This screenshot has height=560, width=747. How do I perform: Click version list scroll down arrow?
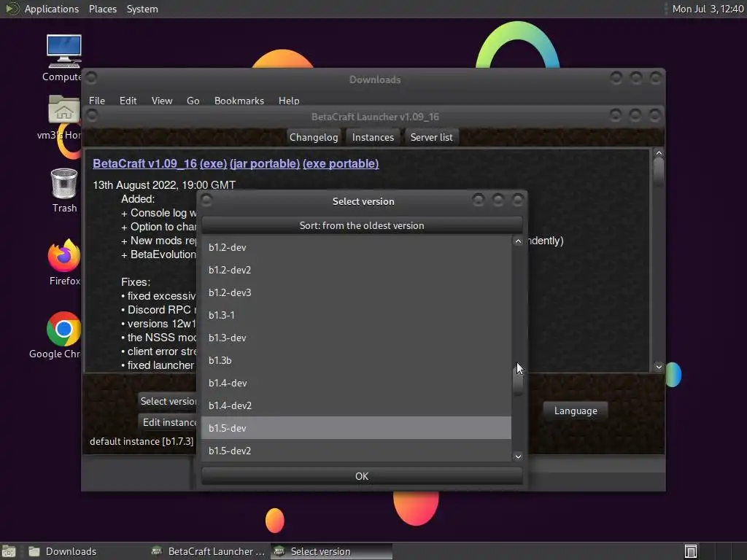[518, 456]
